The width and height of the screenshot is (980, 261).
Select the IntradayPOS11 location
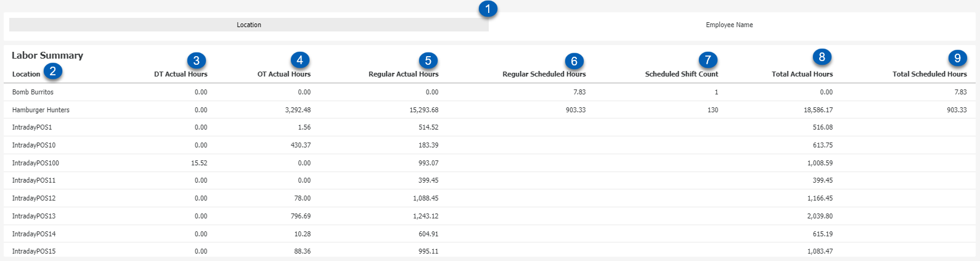[x=34, y=180]
